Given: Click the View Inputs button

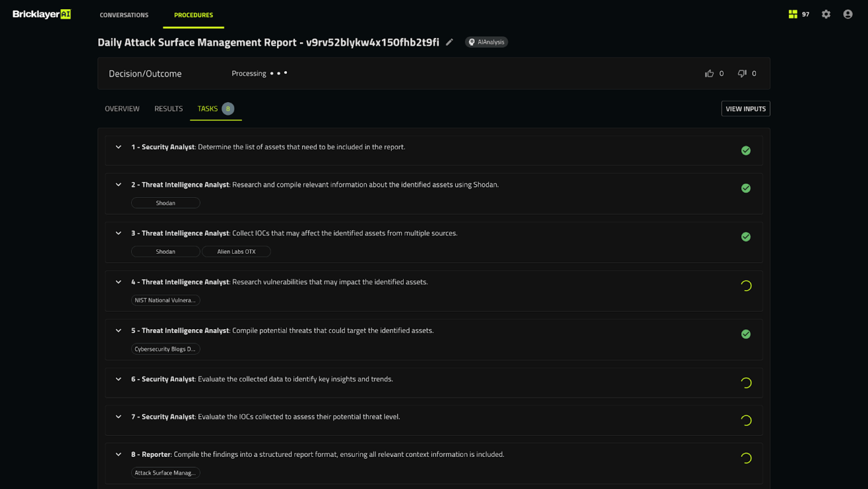Looking at the screenshot, I should pyautogui.click(x=745, y=109).
